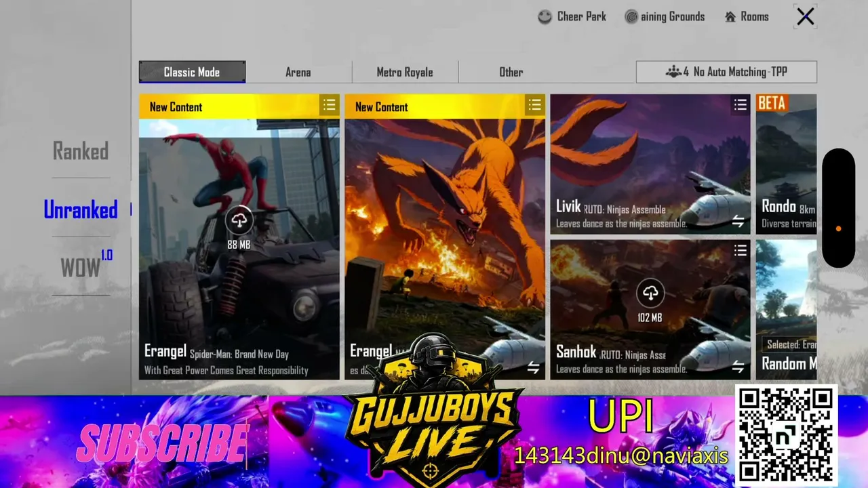The height and width of the screenshot is (488, 868).
Task: Tap swap arrows on Naruto Erangel card
Action: click(x=534, y=367)
